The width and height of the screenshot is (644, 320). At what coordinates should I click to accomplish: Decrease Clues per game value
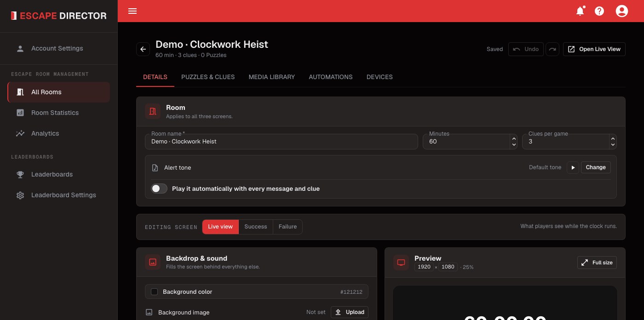point(613,145)
